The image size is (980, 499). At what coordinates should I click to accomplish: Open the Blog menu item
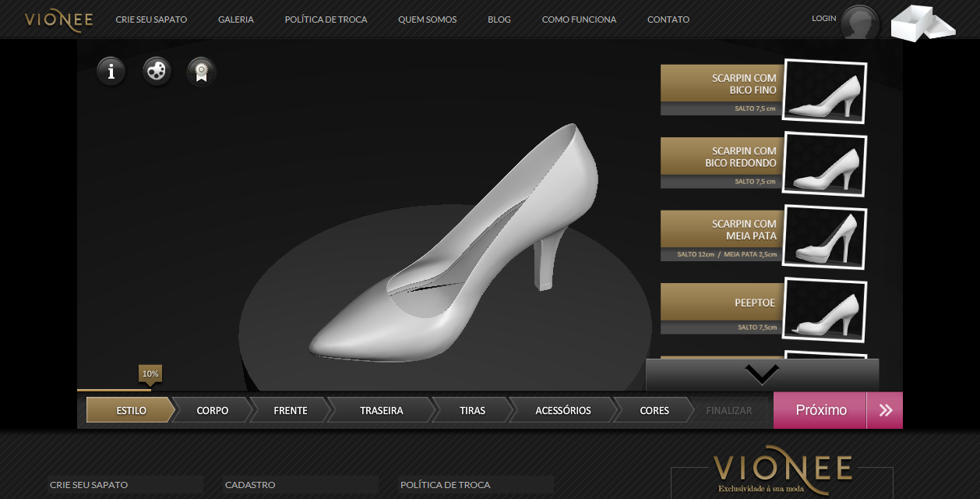point(499,19)
